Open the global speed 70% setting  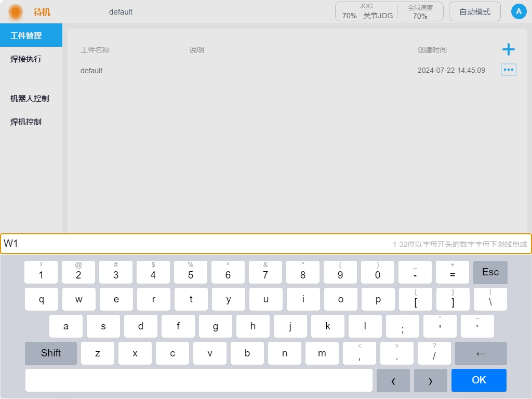pyautogui.click(x=420, y=11)
